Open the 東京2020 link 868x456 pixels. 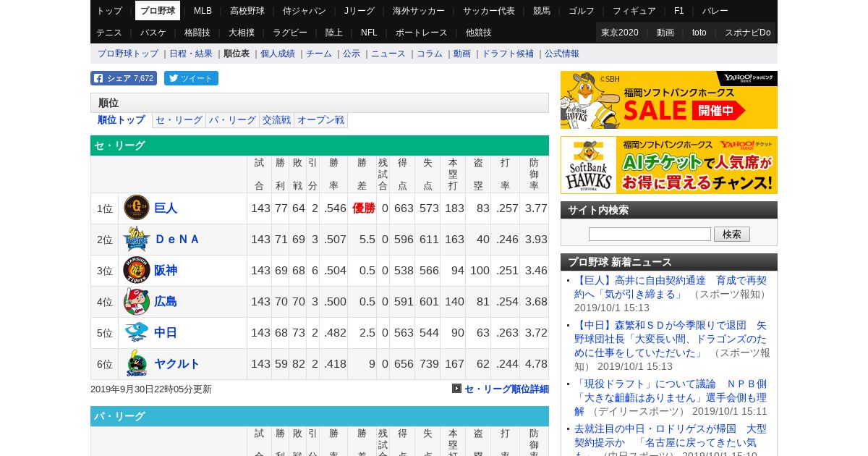pos(620,33)
